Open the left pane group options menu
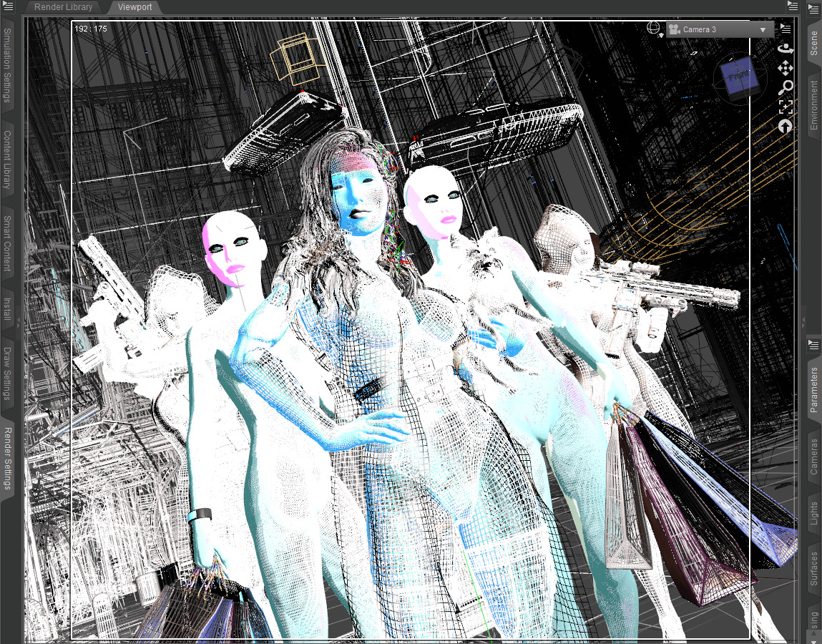 (8, 6)
